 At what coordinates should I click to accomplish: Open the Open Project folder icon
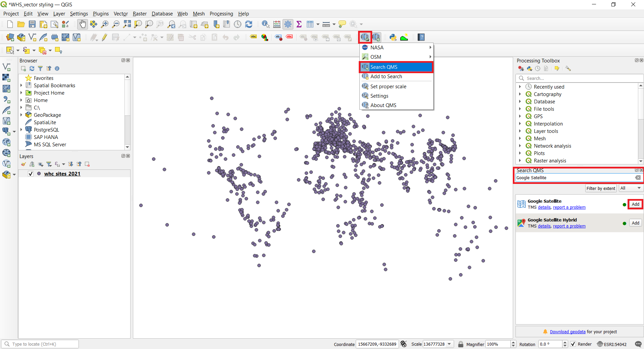(x=21, y=24)
